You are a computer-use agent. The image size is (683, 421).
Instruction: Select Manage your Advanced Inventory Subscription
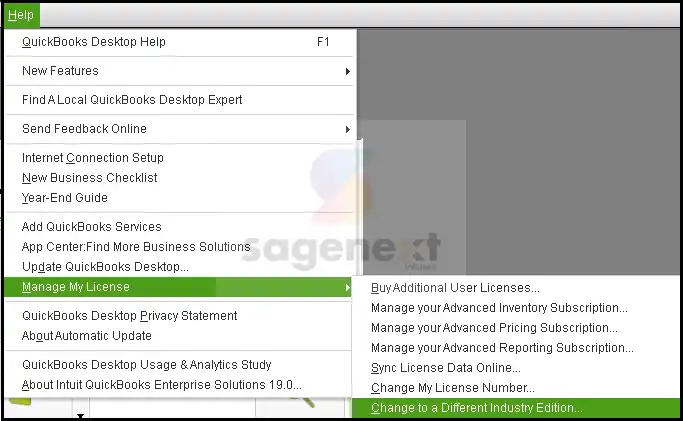point(516,308)
